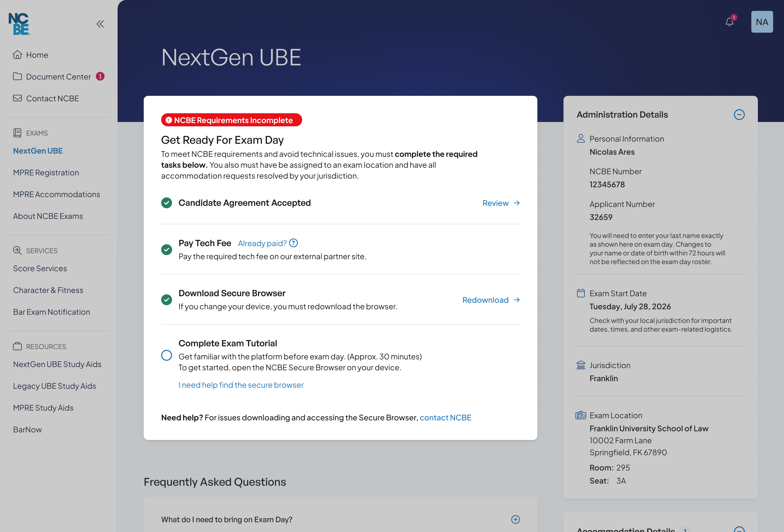Click the 'Already paid?' link
This screenshot has width=784, height=532.
point(262,243)
